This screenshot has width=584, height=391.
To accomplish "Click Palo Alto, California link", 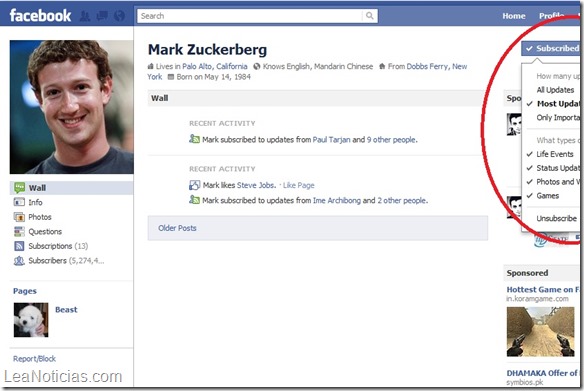I will (215, 66).
